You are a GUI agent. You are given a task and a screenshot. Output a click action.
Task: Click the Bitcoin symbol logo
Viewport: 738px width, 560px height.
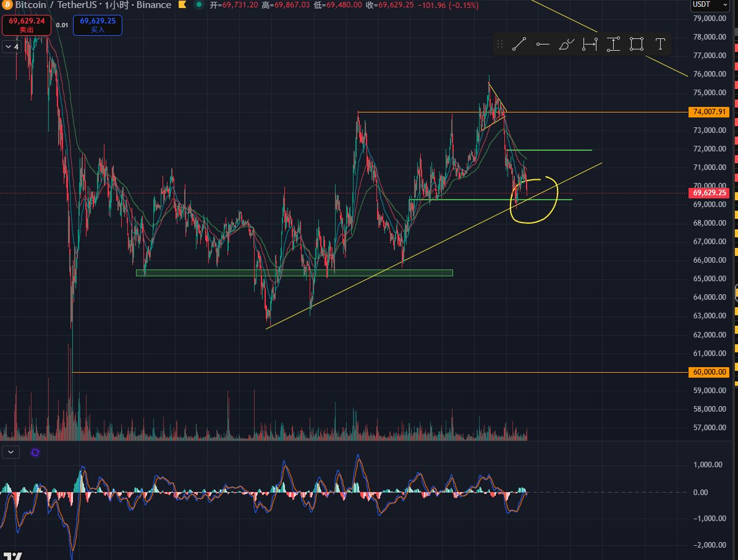pos(6,5)
